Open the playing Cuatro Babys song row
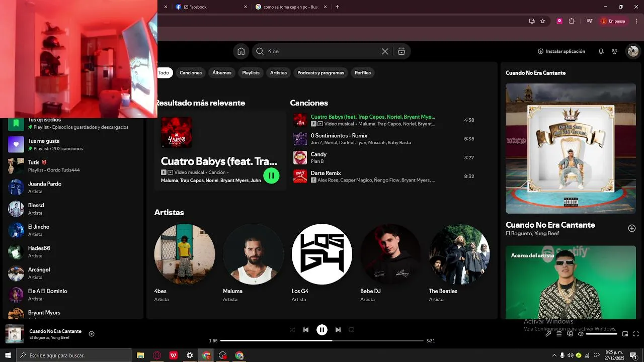Screen dimensions: 644x362 [385, 120]
